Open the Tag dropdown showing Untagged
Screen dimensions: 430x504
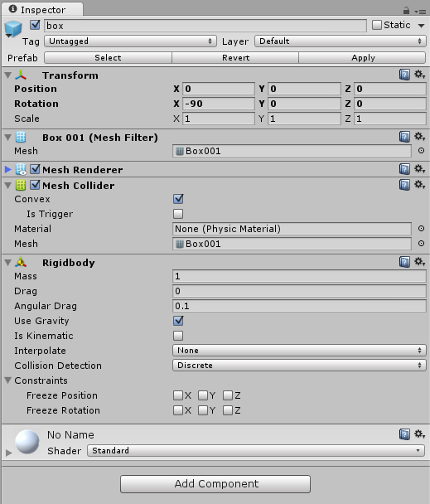point(130,41)
